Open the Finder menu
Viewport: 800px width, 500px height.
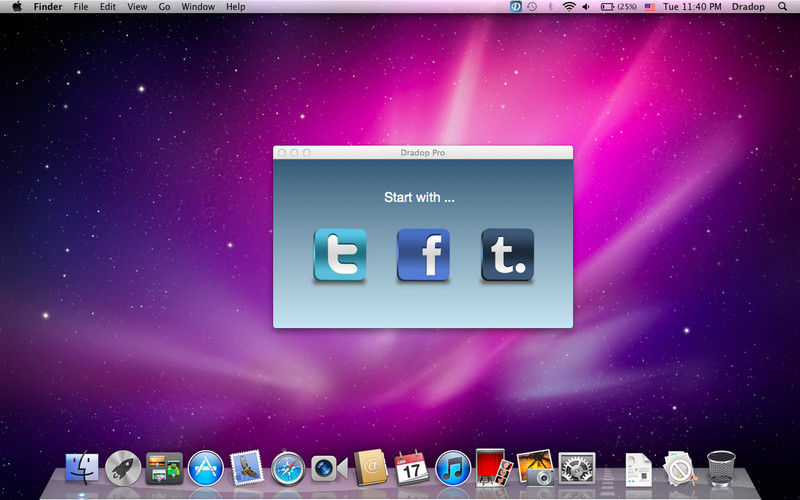point(48,7)
